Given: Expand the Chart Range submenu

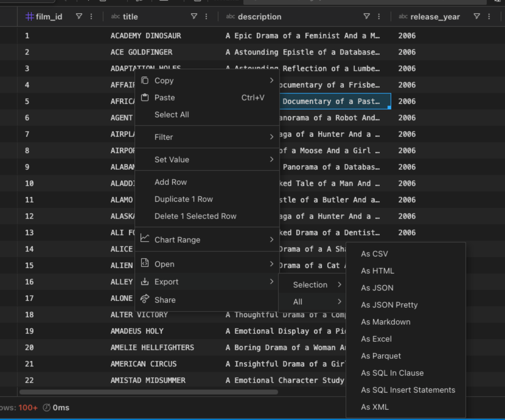Looking at the screenshot, I should click(x=177, y=239).
